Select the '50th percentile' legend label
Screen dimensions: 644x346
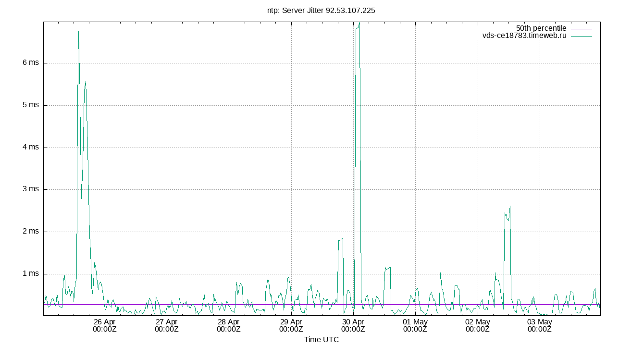541,28
